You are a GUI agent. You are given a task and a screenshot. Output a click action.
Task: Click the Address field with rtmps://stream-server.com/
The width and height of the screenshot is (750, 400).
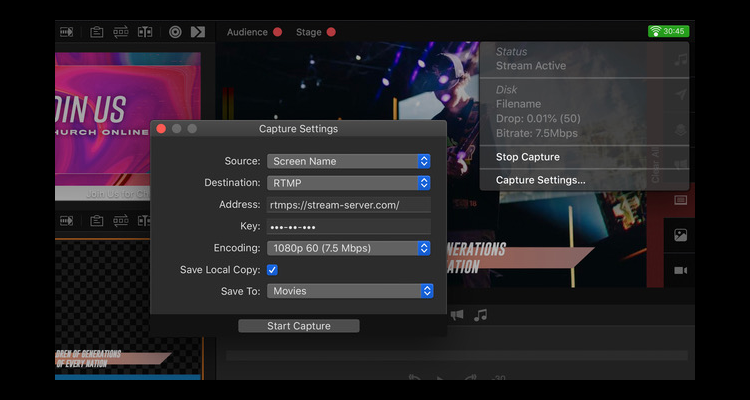pyautogui.click(x=349, y=205)
